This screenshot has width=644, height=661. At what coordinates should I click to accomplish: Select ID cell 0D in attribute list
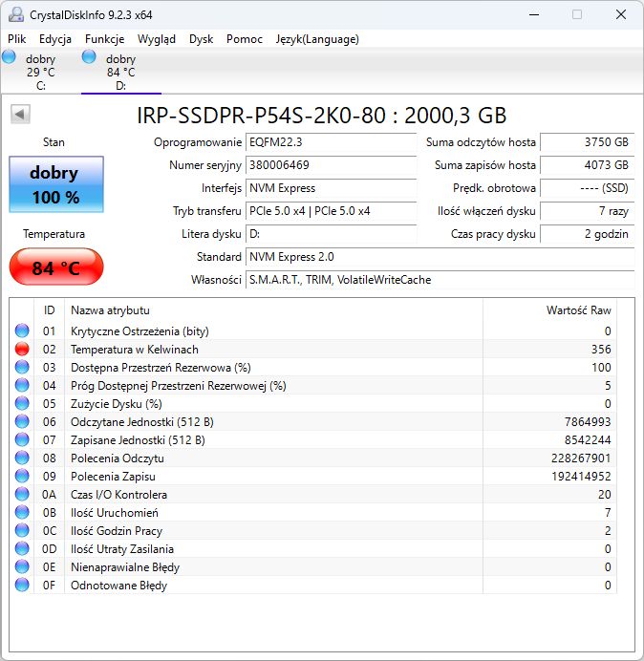[x=50, y=549]
